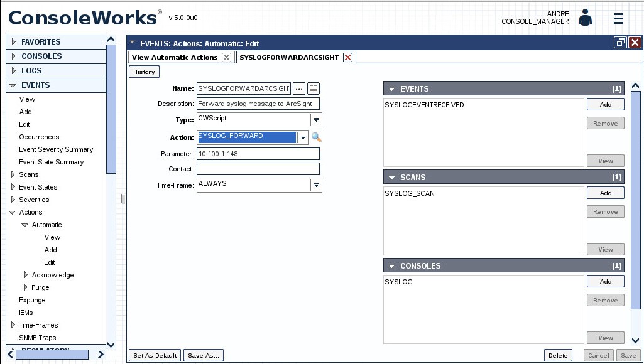Open Expunge in the sidebar
This screenshot has width=644, height=364.
32,300
